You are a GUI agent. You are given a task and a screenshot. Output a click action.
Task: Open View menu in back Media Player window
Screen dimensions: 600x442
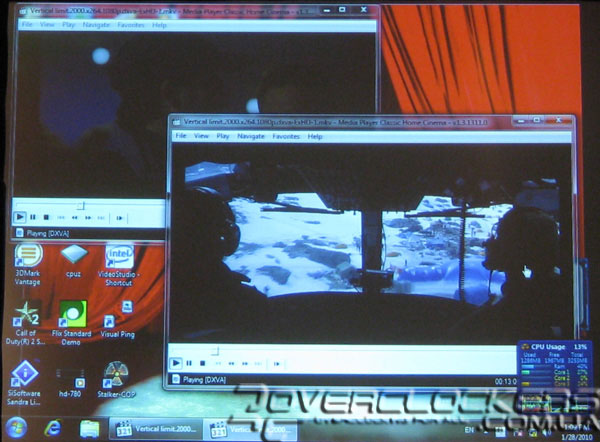(x=47, y=24)
